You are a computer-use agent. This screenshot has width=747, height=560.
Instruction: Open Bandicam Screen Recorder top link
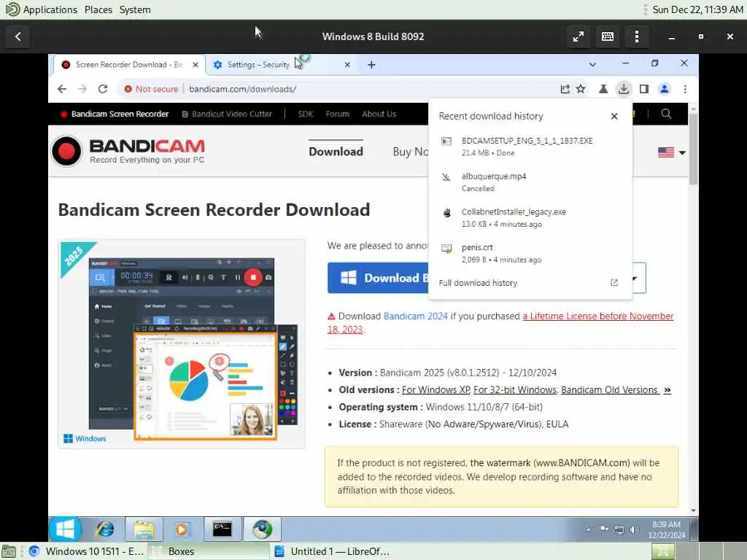115,114
